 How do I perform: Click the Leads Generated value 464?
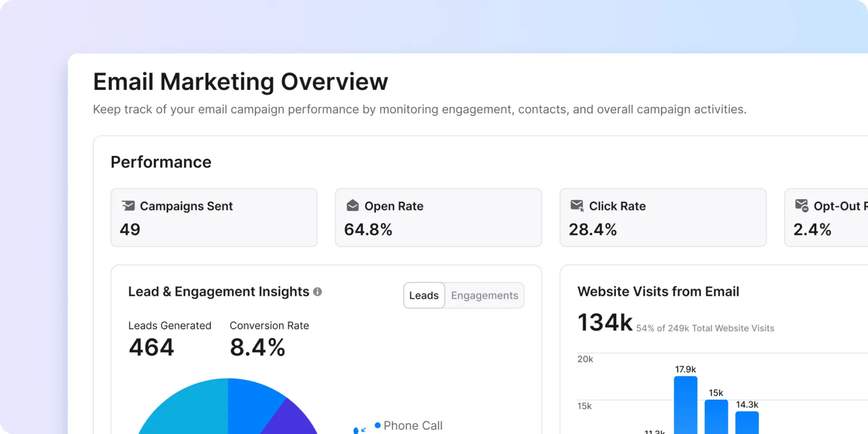pos(151,347)
